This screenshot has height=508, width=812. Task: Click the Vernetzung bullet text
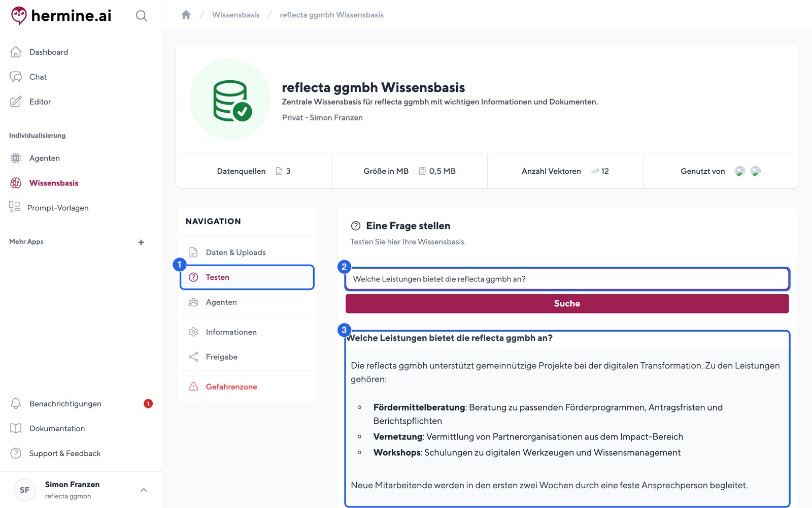(528, 436)
